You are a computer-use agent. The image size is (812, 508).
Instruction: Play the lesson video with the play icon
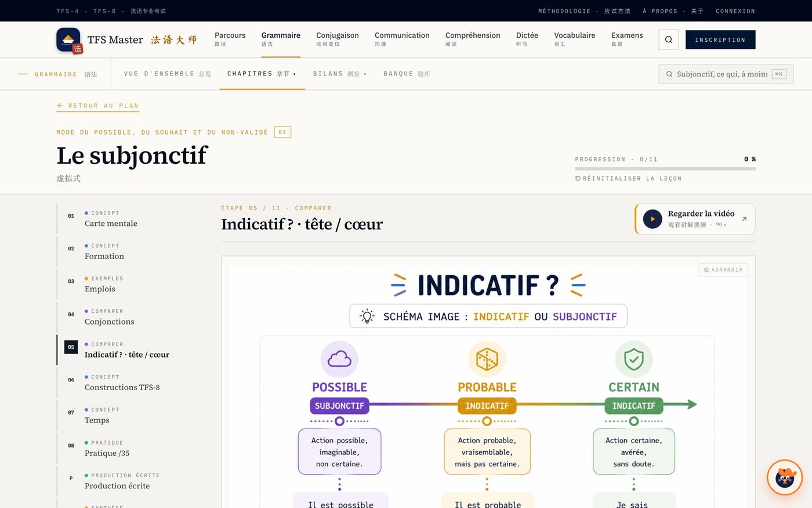click(x=652, y=219)
